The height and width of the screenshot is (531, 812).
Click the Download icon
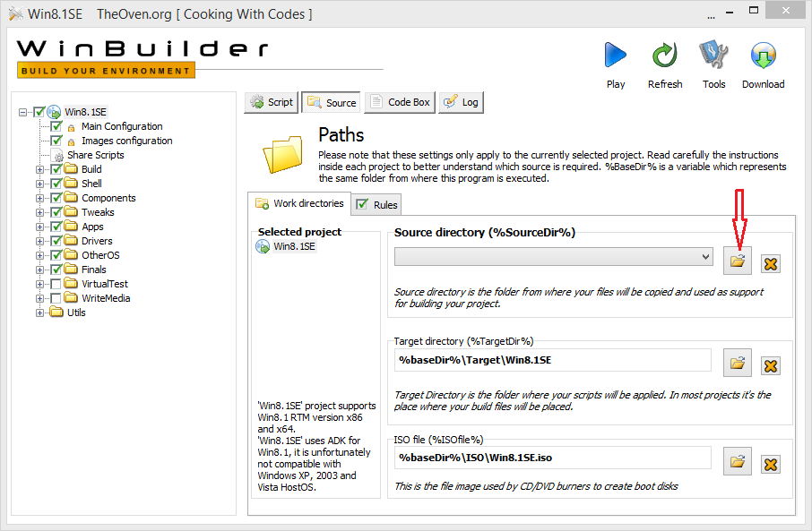pyautogui.click(x=763, y=55)
